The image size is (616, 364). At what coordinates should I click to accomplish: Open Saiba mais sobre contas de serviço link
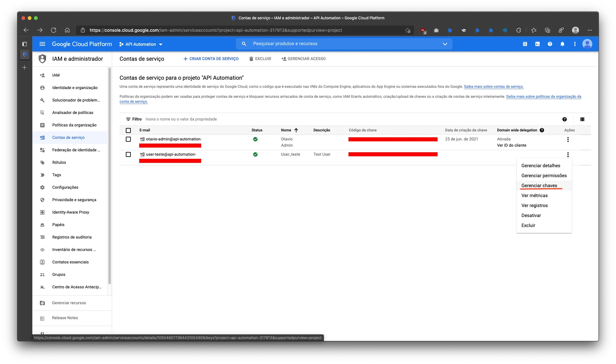pos(494,87)
